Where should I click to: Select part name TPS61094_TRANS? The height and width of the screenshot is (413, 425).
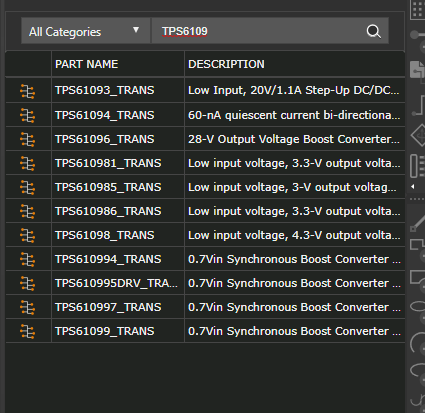tap(104, 115)
